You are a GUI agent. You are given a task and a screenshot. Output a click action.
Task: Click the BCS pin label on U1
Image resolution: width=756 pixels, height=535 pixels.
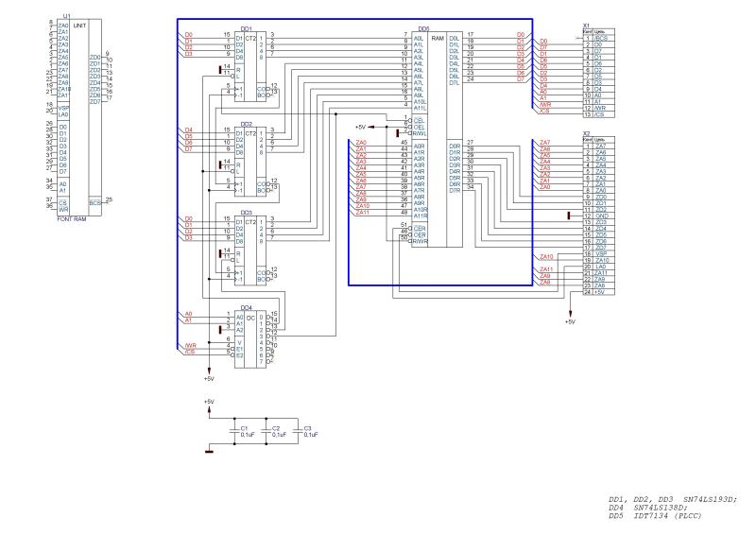pos(94,201)
